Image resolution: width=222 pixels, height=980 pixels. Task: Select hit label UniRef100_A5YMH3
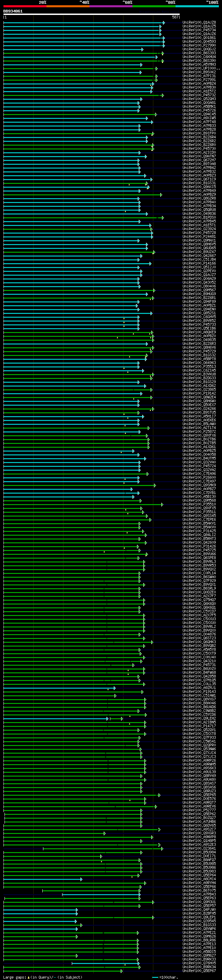[199, 64]
